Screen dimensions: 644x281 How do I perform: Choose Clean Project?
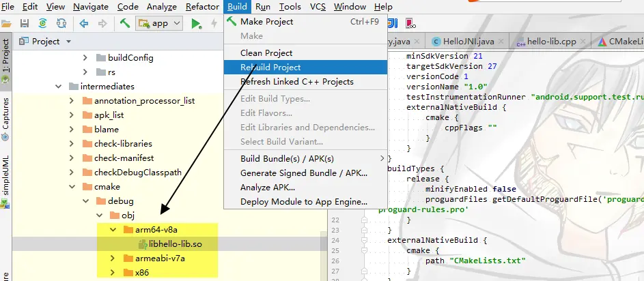click(305, 53)
